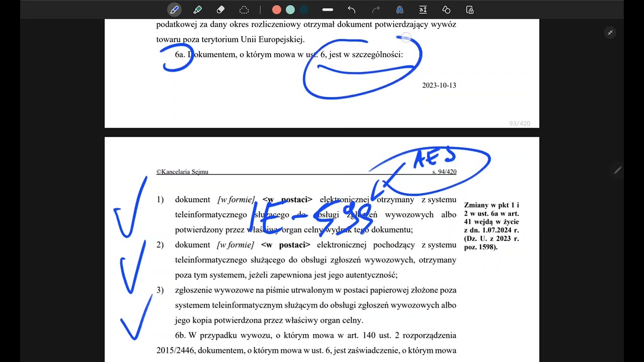Open the shapes tool
The height and width of the screenshot is (362, 644).
point(446,10)
